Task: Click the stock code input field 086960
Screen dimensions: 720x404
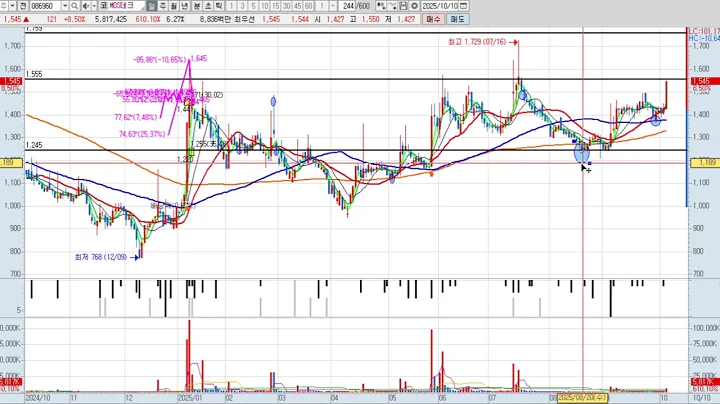Action: (x=45, y=6)
